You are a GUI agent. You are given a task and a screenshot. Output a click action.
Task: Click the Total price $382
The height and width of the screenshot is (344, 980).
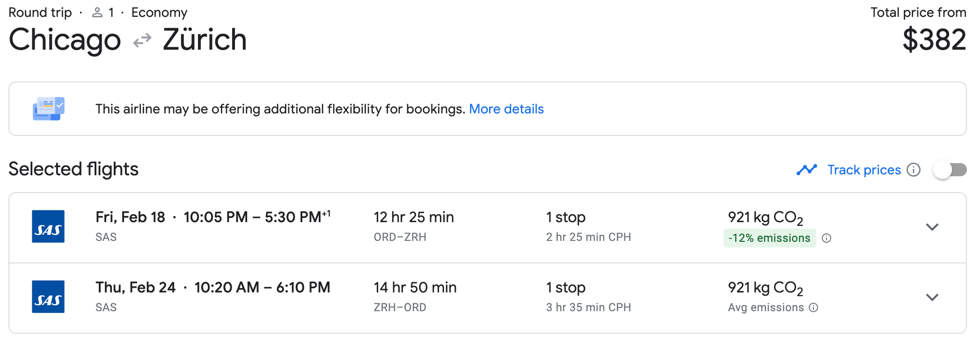click(x=934, y=40)
